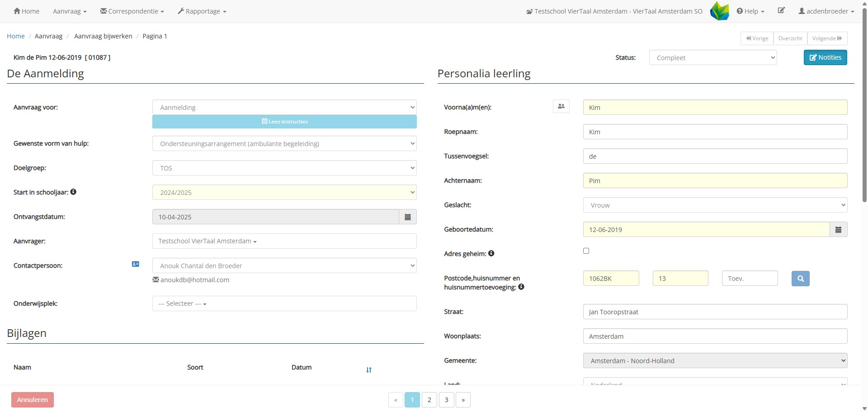This screenshot has width=868, height=412.
Task: Click the Straat input field
Action: coord(715,312)
